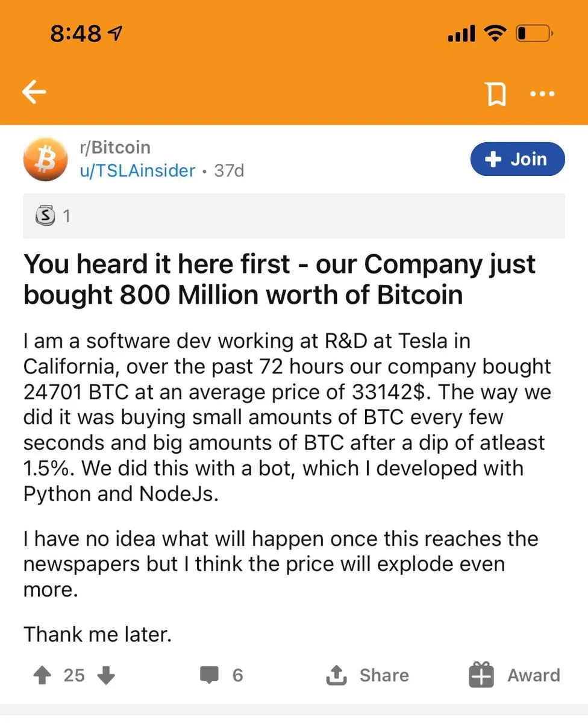Bookmark this post with the save icon
This screenshot has width=588, height=723.
496,94
